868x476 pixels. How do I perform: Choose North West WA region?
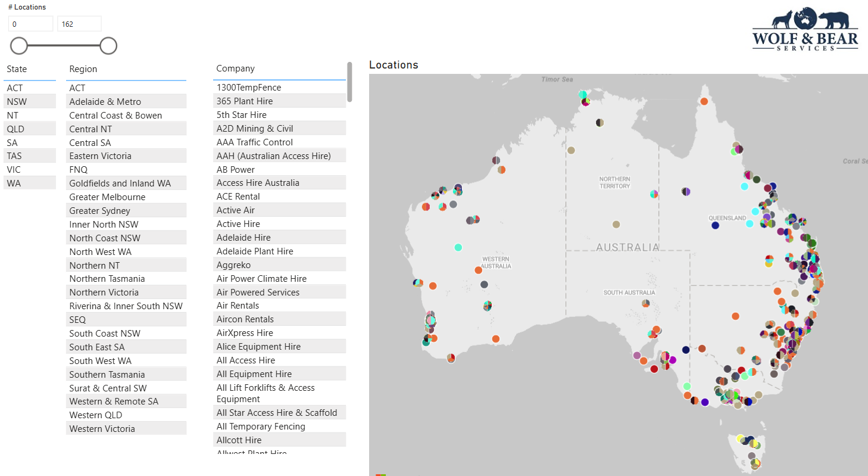[126, 252]
